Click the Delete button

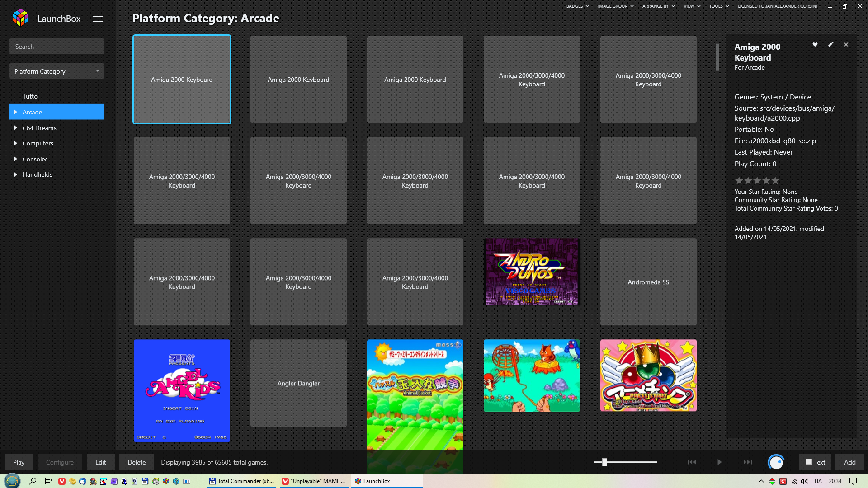click(137, 462)
